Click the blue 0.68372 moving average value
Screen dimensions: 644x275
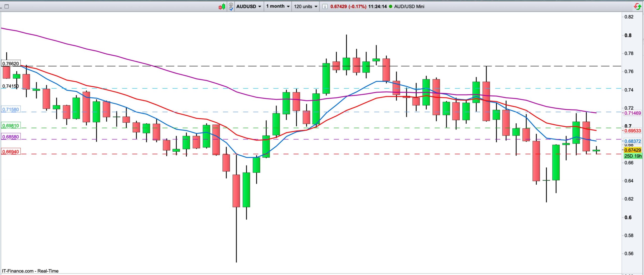pyautogui.click(x=633, y=141)
